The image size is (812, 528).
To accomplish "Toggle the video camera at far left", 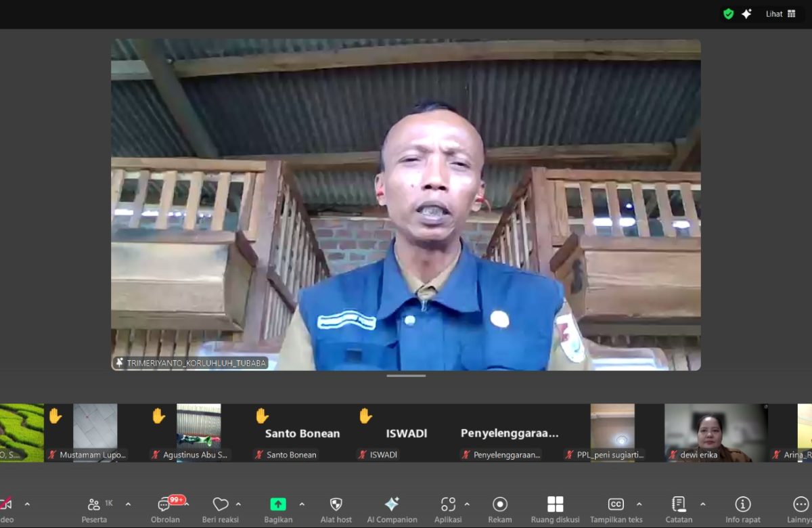I will pos(5,504).
